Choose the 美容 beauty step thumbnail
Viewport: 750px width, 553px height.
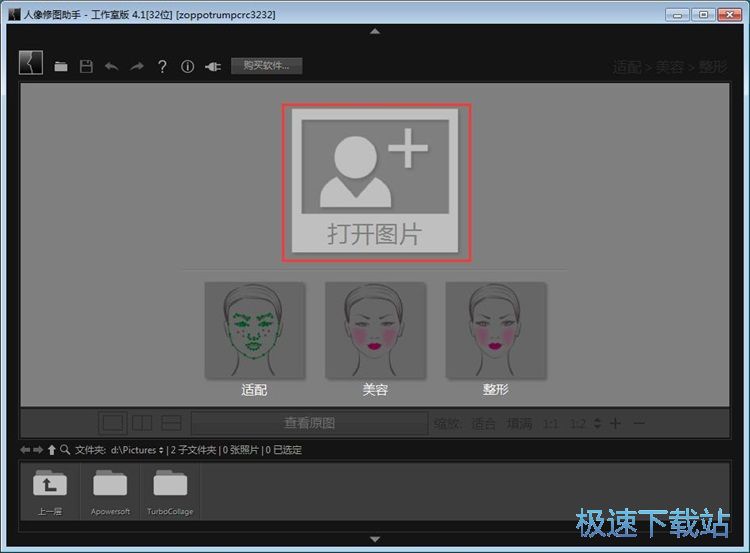[375, 331]
